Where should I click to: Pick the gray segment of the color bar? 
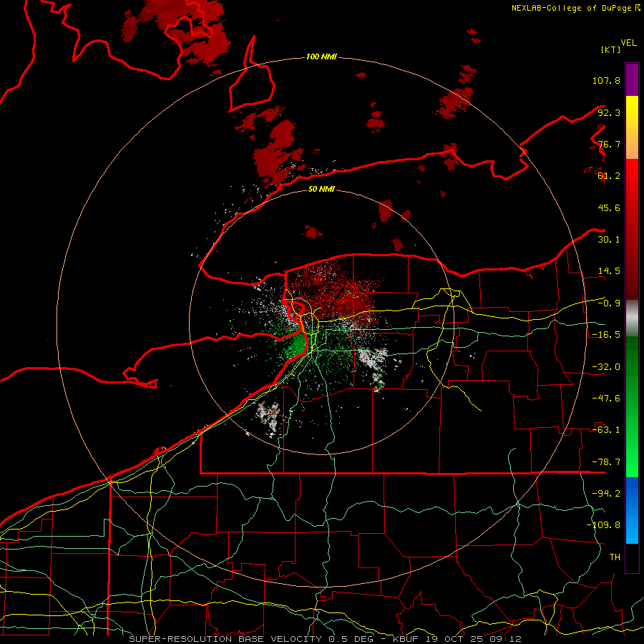coord(632,318)
